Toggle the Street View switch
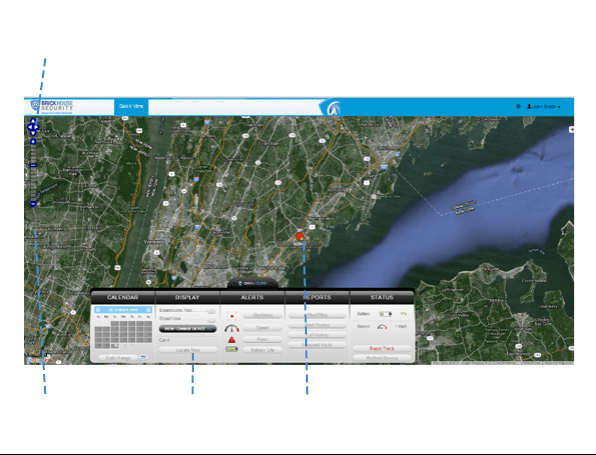The width and height of the screenshot is (596, 455). tap(211, 319)
